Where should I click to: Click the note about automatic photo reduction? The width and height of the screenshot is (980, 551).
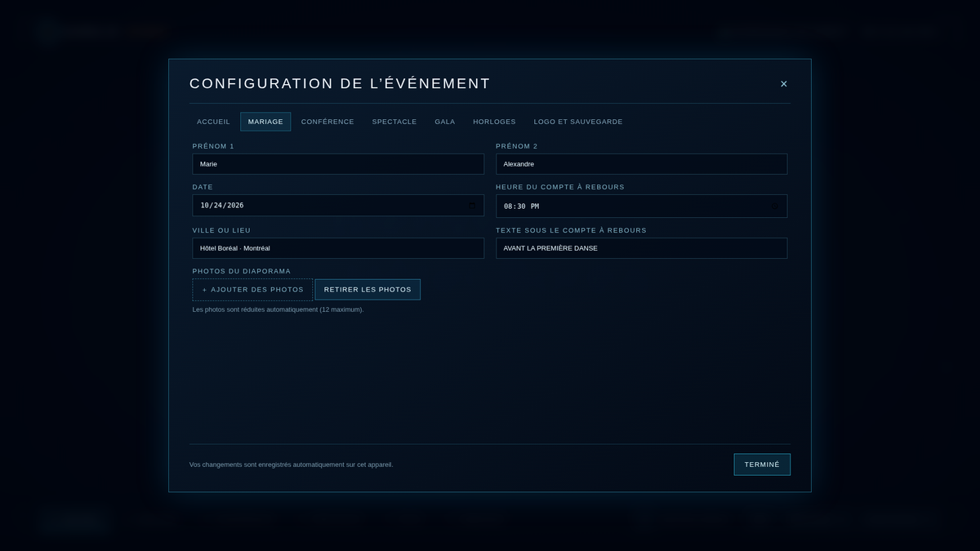click(x=278, y=310)
